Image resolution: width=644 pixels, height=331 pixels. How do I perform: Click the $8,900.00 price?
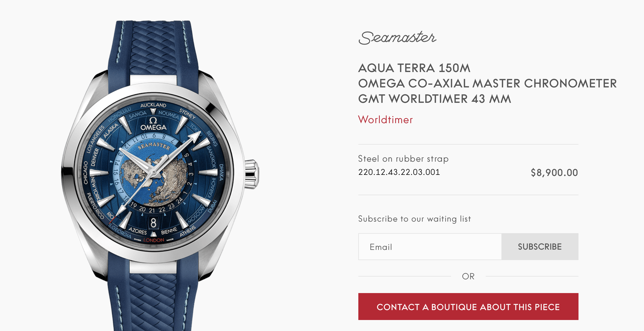554,173
